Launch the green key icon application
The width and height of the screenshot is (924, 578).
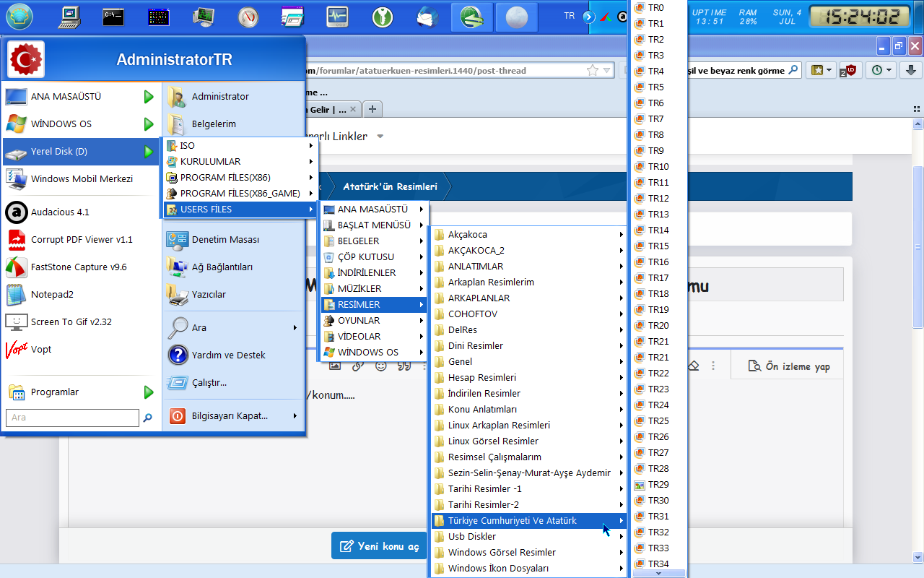pyautogui.click(x=383, y=17)
